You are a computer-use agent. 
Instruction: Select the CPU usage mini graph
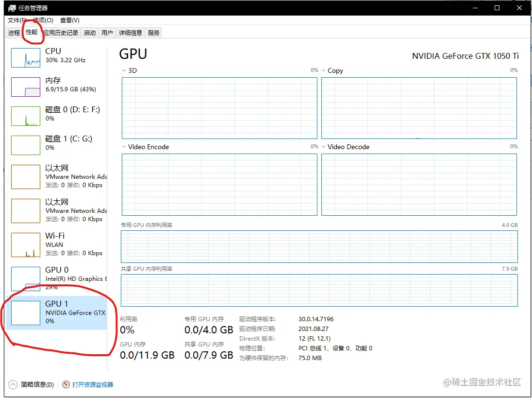26,58
